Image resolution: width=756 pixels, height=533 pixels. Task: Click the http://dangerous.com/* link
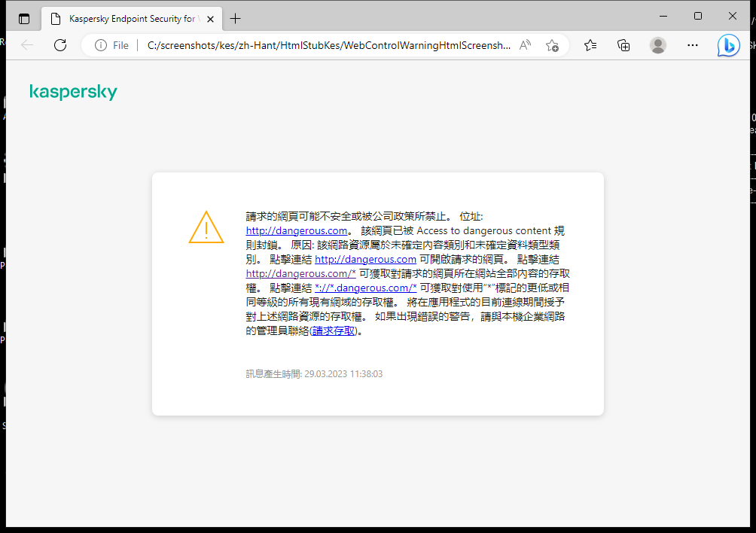[300, 273]
